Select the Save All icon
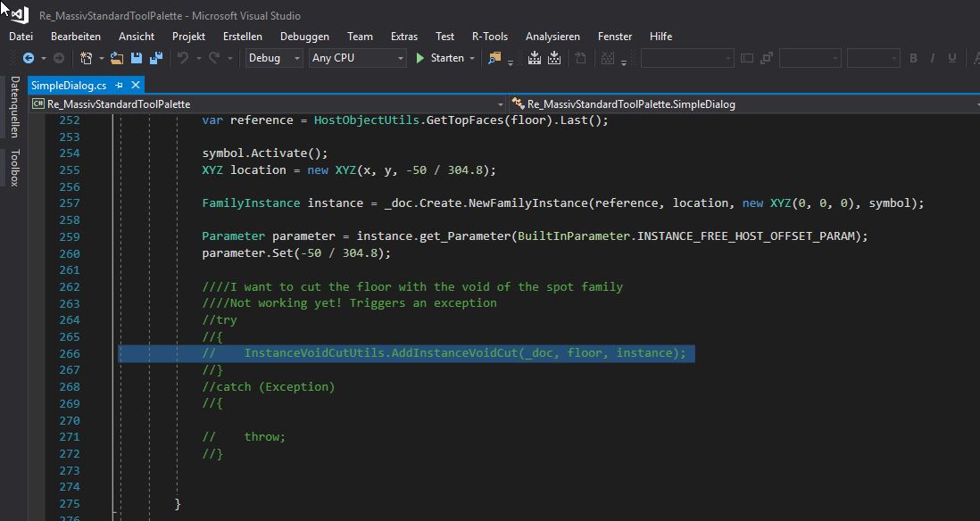The width and height of the screenshot is (980, 521). pos(155,58)
